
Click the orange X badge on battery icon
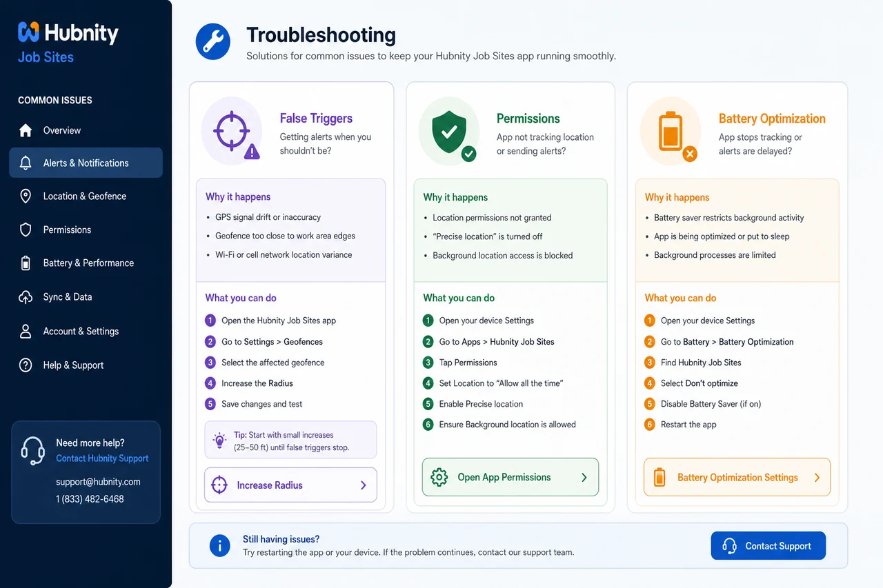689,154
